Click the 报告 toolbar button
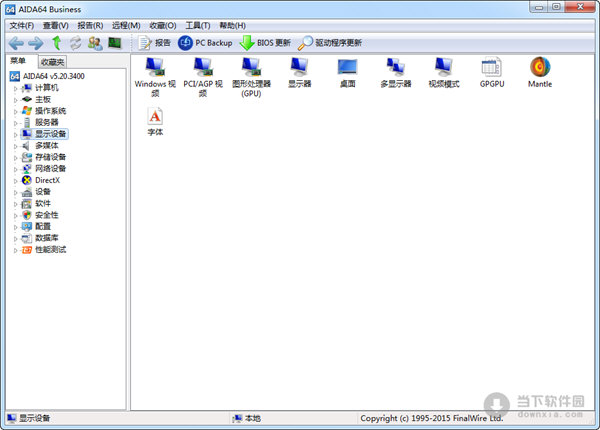The height and width of the screenshot is (430, 600). pos(154,43)
